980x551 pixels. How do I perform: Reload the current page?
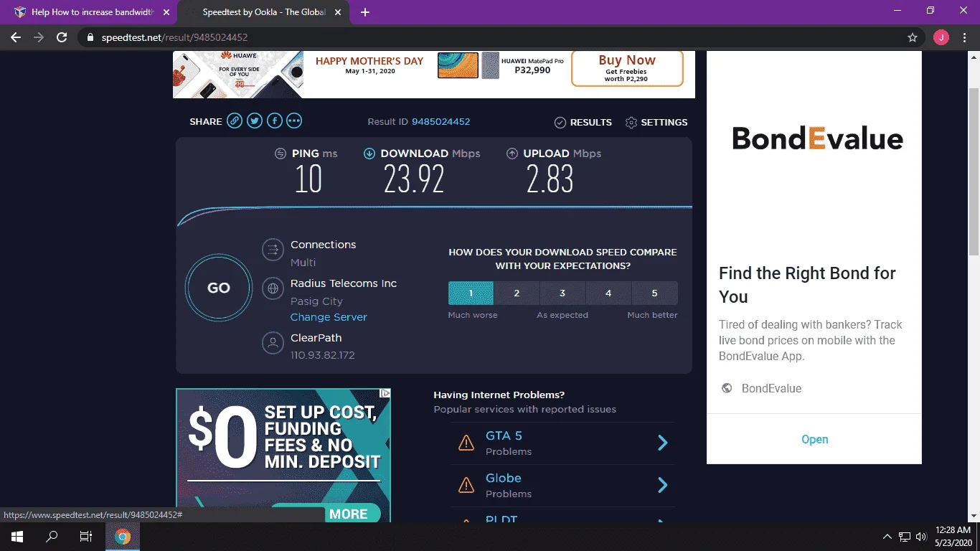62,37
